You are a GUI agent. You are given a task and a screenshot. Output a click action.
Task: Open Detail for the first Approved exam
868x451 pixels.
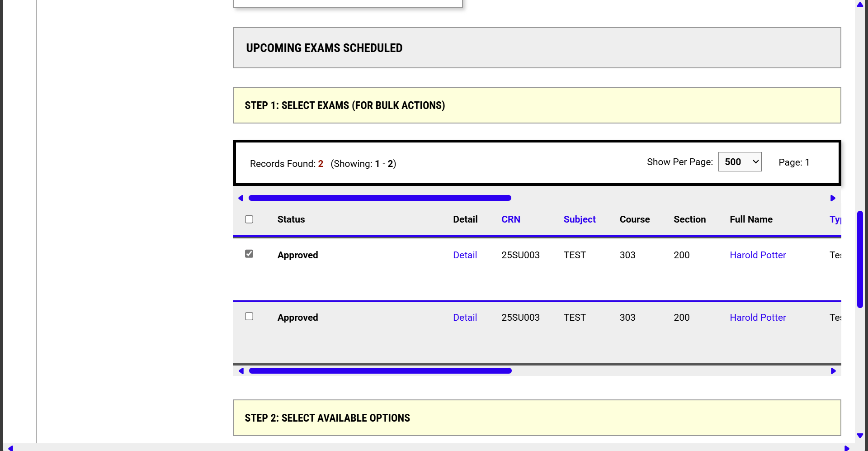coord(465,255)
